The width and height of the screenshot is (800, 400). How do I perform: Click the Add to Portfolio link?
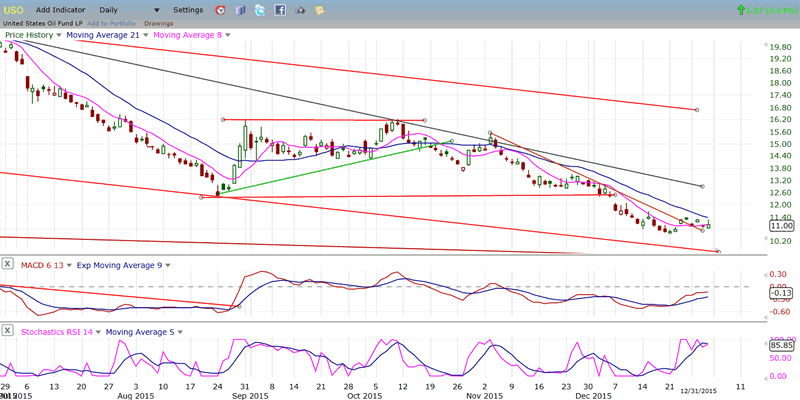click(x=111, y=22)
